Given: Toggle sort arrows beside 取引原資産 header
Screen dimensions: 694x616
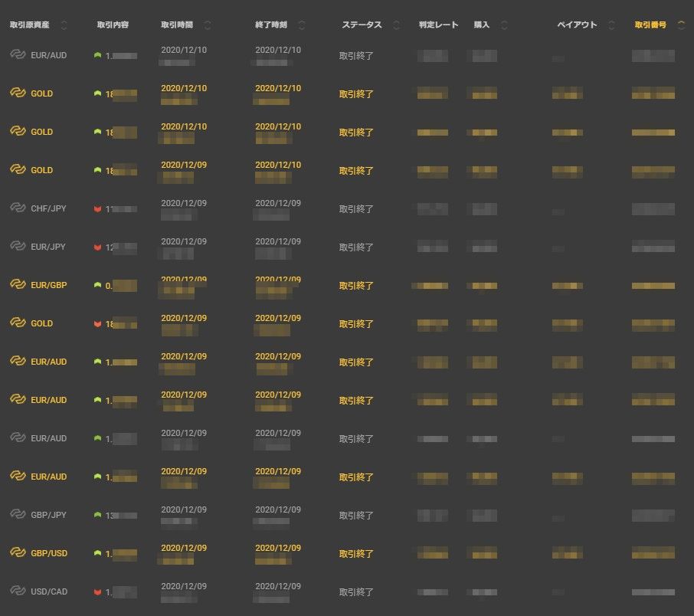Looking at the screenshot, I should click(64, 25).
